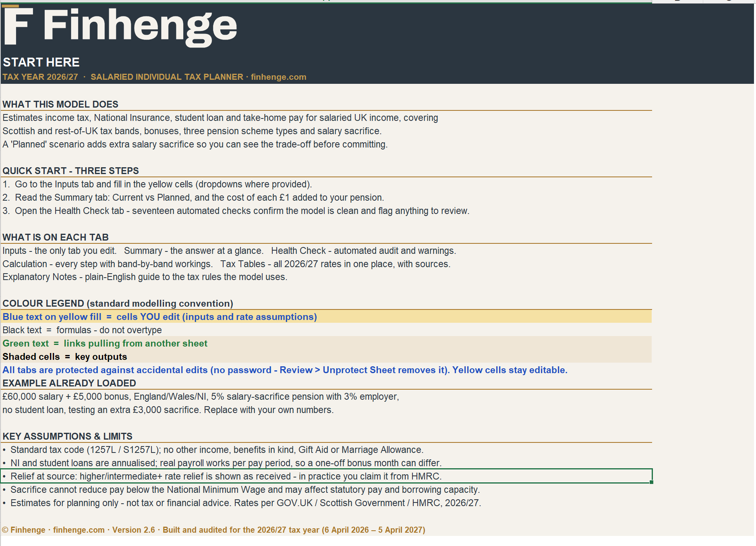Image resolution: width=756 pixels, height=546 pixels.
Task: Click the yellow 'Blue text on yellow fill' legend row
Action: 326,317
